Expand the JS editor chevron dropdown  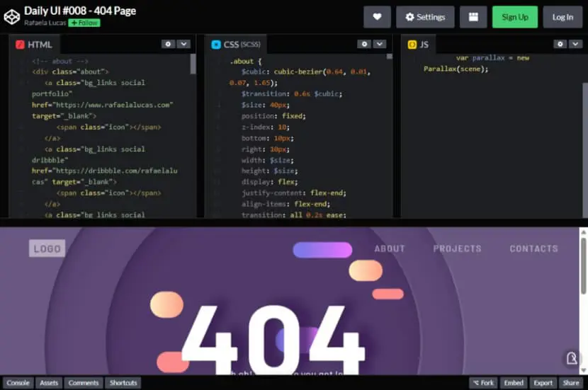coord(575,44)
